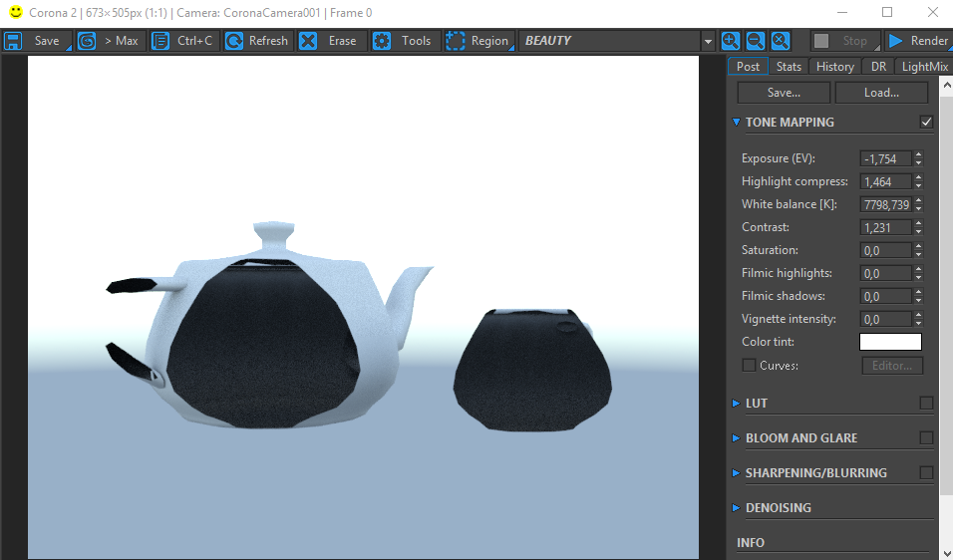Switch to the LightMix tab
Image resolution: width=953 pixels, height=560 pixels.
925,67
